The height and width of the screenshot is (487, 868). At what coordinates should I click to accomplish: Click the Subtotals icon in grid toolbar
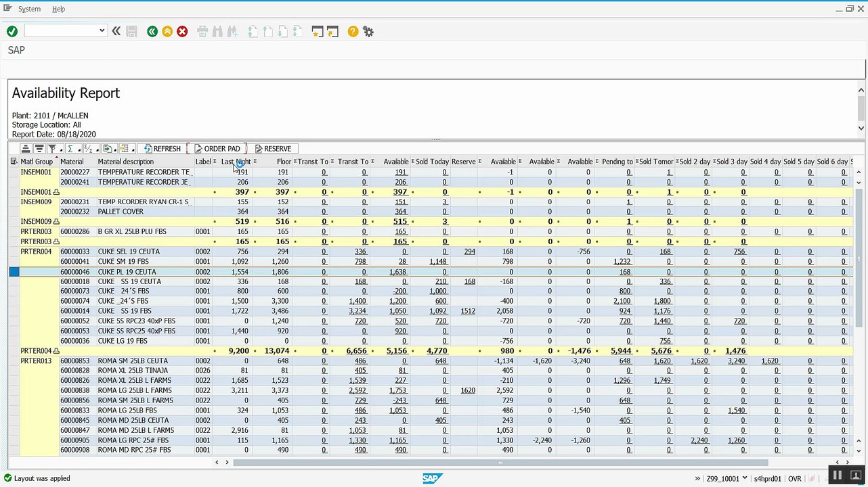click(88, 149)
